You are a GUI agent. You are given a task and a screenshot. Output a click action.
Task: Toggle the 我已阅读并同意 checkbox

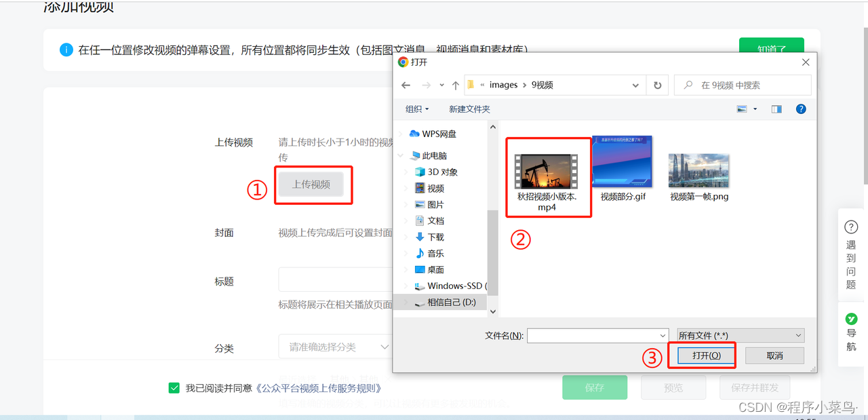point(174,388)
